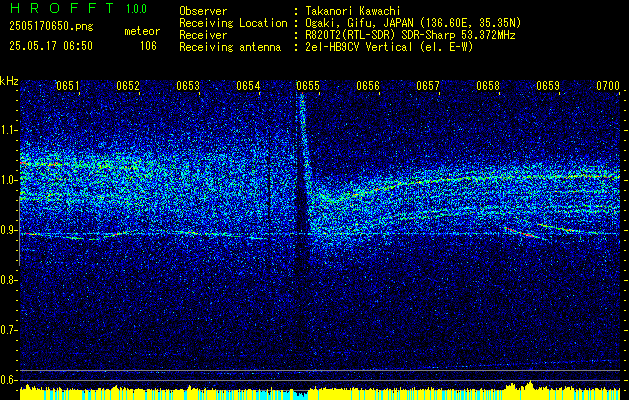Click the 0659 time marker
This screenshot has height=400, width=629.
pyautogui.click(x=548, y=85)
